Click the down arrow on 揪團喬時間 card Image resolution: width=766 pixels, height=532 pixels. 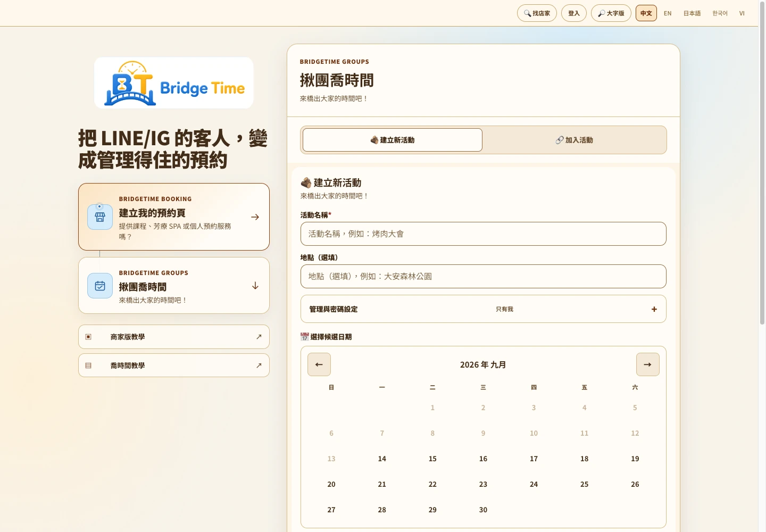(x=255, y=286)
